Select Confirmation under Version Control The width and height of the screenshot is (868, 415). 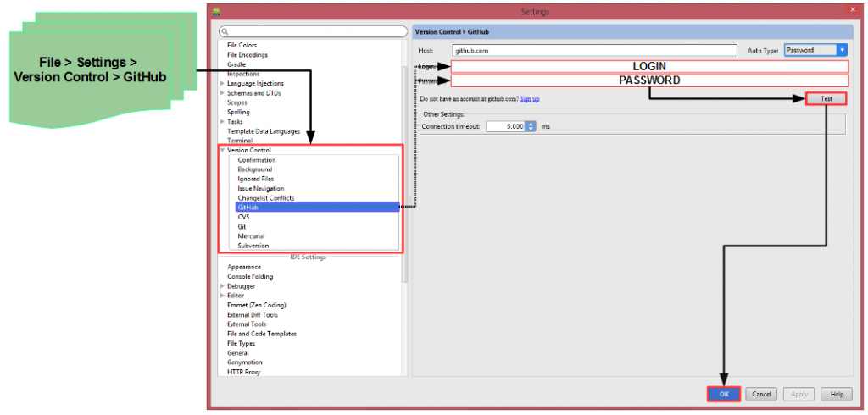257,160
